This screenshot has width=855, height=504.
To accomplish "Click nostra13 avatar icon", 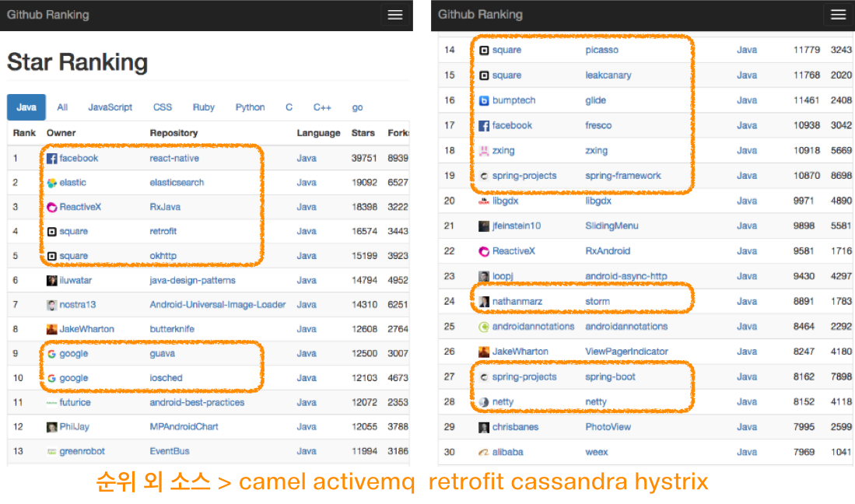I will [52, 305].
